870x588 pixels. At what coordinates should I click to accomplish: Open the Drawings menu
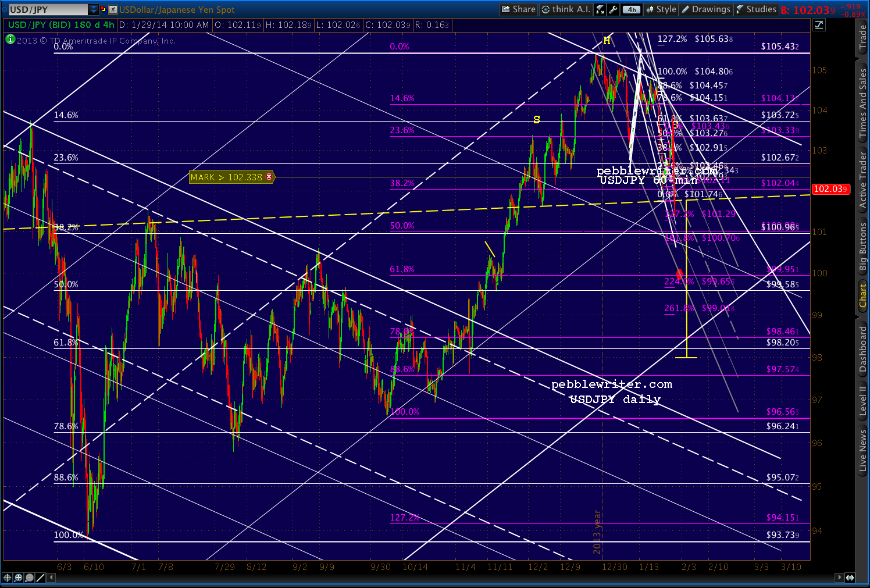click(x=705, y=9)
